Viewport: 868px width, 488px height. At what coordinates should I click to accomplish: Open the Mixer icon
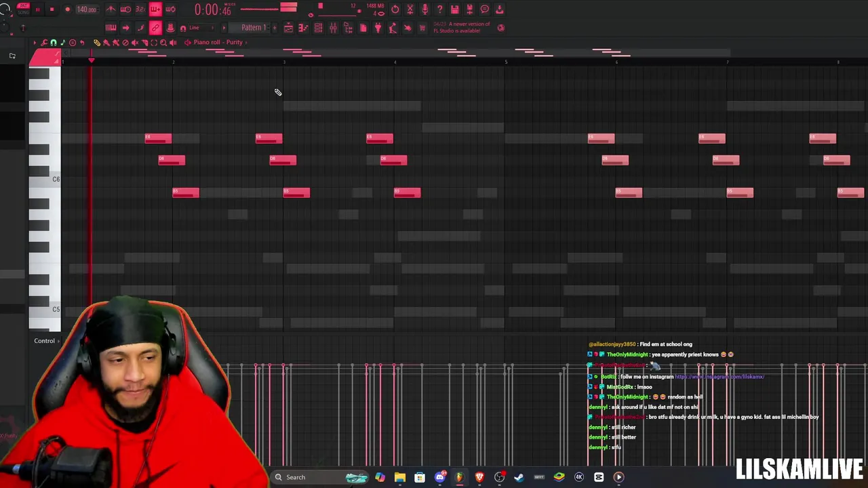pyautogui.click(x=333, y=28)
